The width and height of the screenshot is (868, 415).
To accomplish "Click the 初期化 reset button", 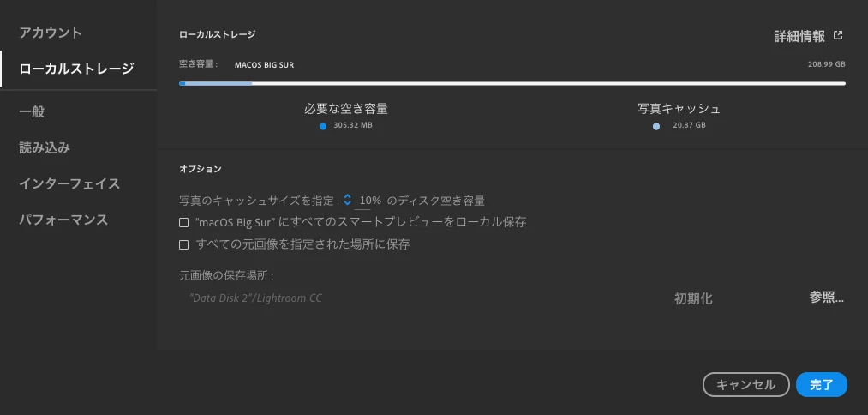I will click(693, 299).
